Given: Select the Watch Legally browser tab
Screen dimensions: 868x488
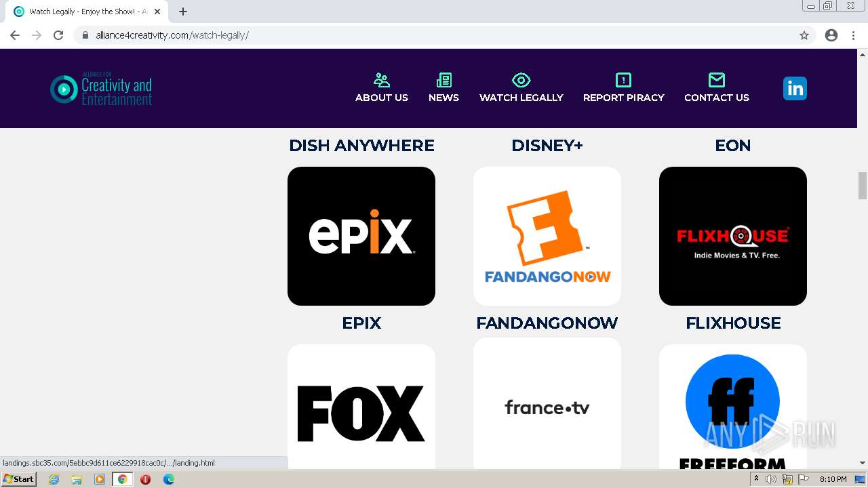Looking at the screenshot, I should [88, 12].
